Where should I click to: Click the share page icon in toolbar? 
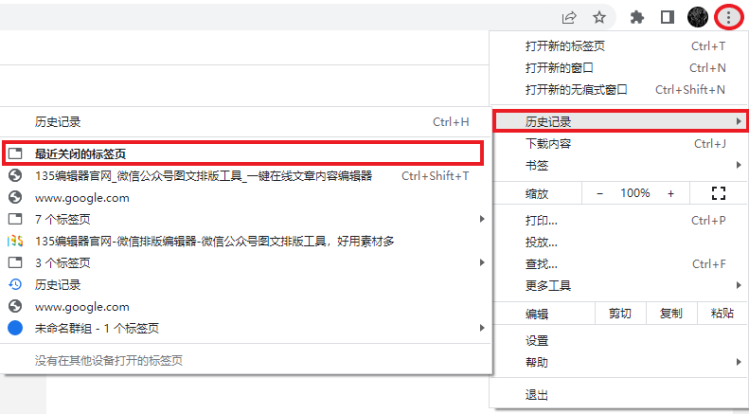click(x=569, y=17)
